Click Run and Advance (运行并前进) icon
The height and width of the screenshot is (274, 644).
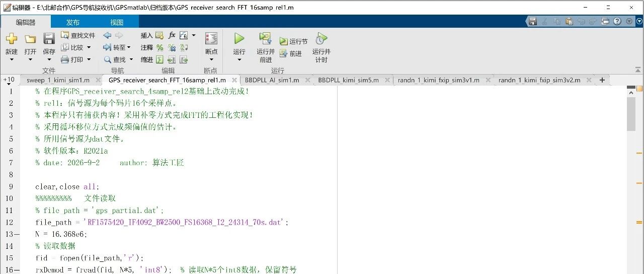(x=266, y=39)
